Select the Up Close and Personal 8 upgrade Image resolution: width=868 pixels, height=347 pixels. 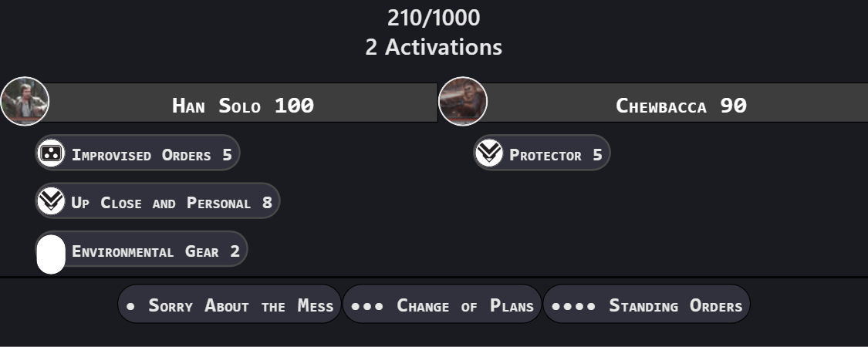157,201
